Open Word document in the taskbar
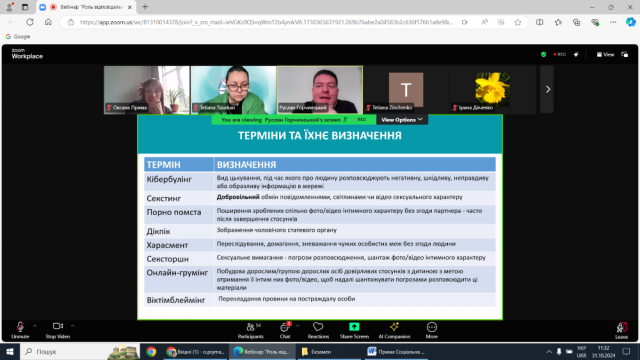Screen dimensions: 640x360 [x=396, y=351]
